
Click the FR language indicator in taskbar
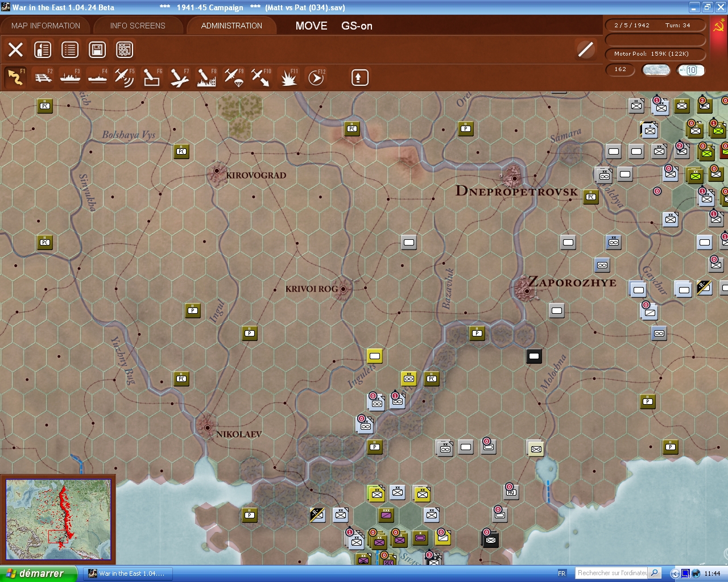click(x=562, y=573)
